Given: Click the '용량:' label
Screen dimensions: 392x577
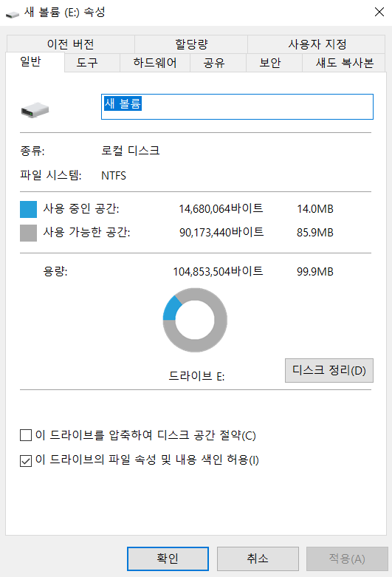Looking at the screenshot, I should (x=55, y=271).
